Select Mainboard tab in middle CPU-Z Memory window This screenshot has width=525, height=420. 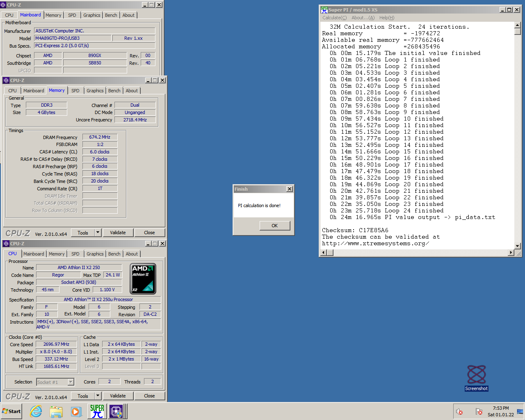click(34, 91)
